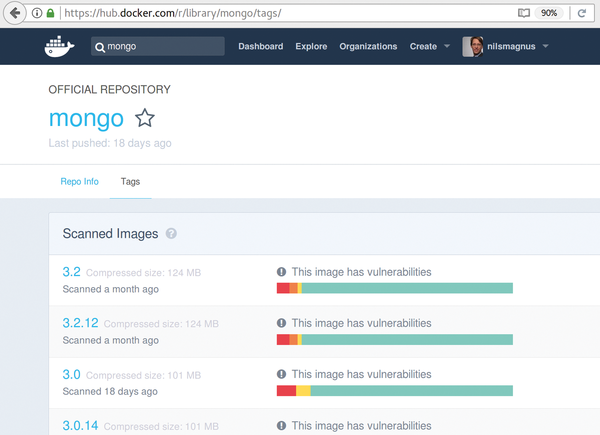
Task: Expand the Create dropdown arrow
Action: pos(447,46)
